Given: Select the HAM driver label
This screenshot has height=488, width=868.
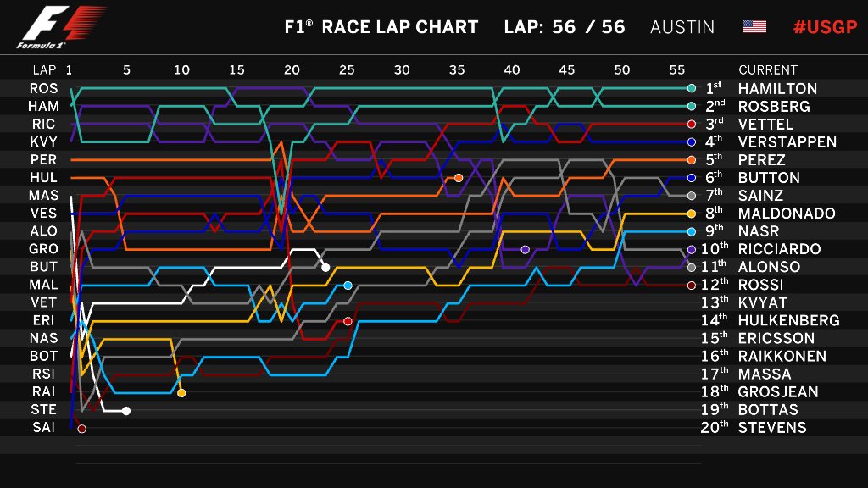Looking at the screenshot, I should tap(44, 106).
